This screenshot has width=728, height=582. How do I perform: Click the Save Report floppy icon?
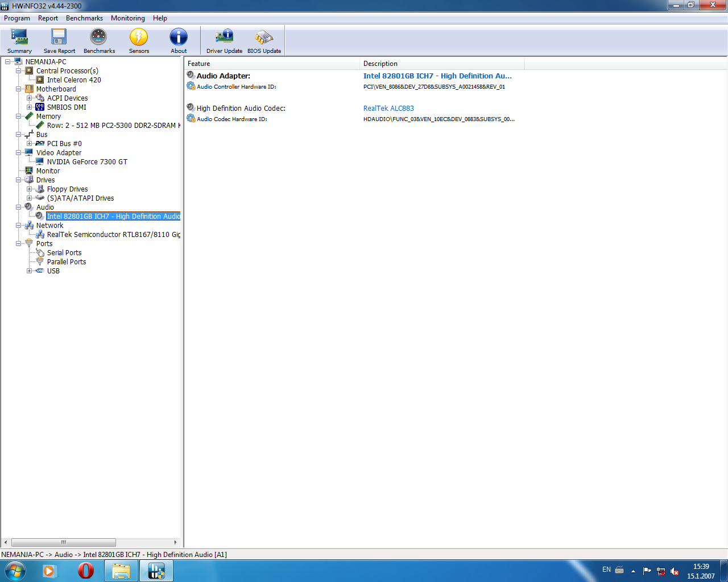click(59, 41)
